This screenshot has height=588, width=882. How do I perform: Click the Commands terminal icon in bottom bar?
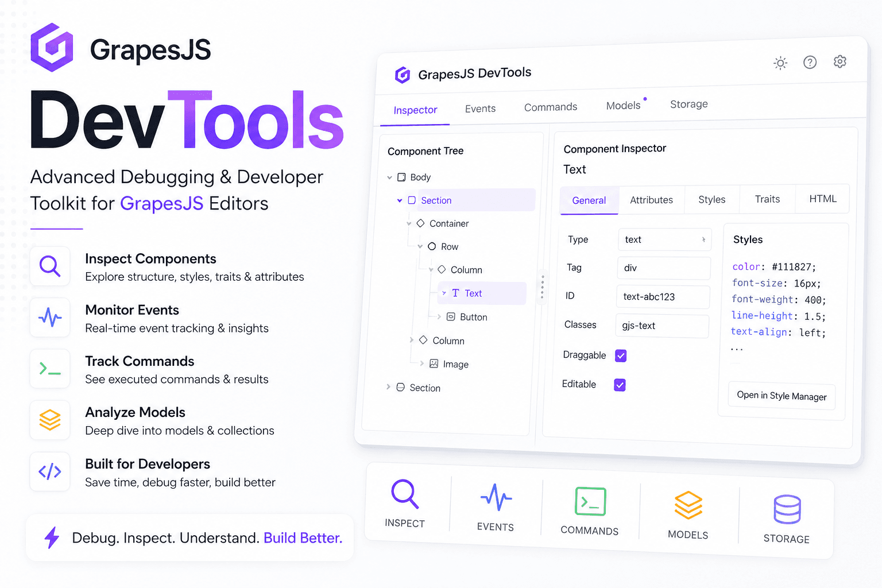pyautogui.click(x=590, y=501)
